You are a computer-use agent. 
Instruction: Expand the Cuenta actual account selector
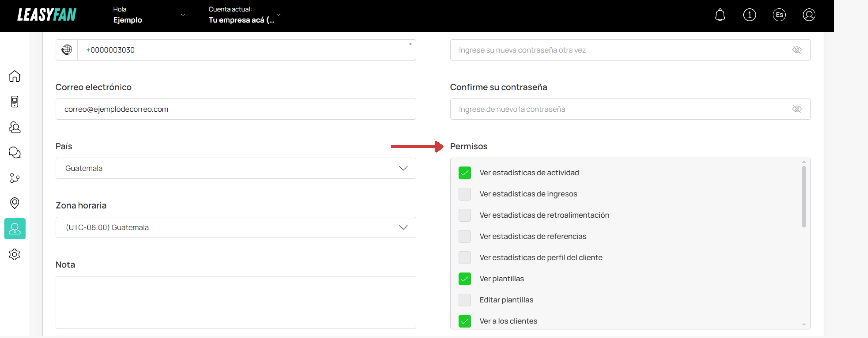click(244, 15)
